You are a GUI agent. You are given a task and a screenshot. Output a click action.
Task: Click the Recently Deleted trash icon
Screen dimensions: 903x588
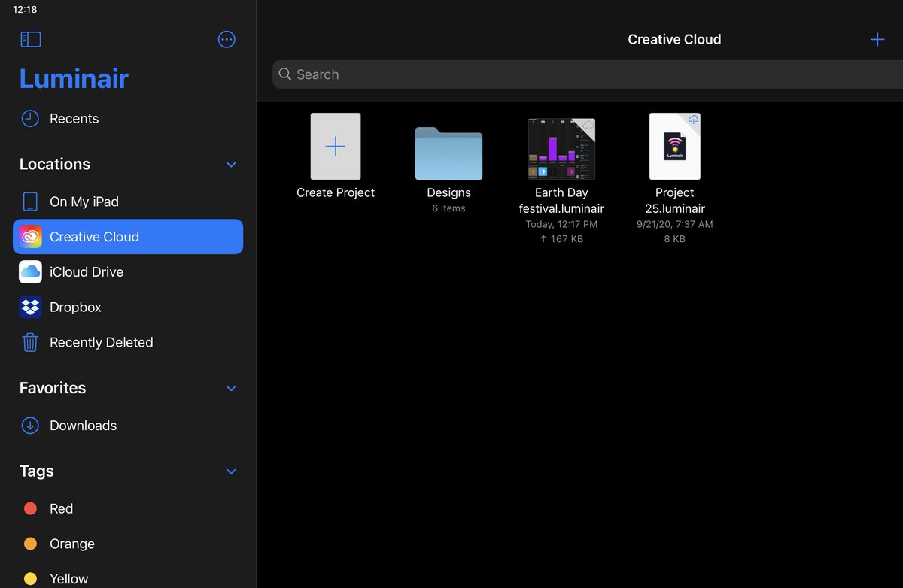point(30,342)
